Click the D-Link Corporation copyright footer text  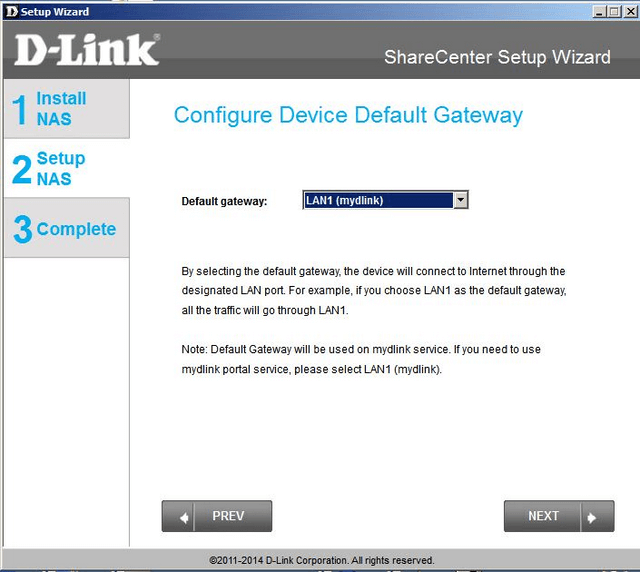pyautogui.click(x=322, y=560)
